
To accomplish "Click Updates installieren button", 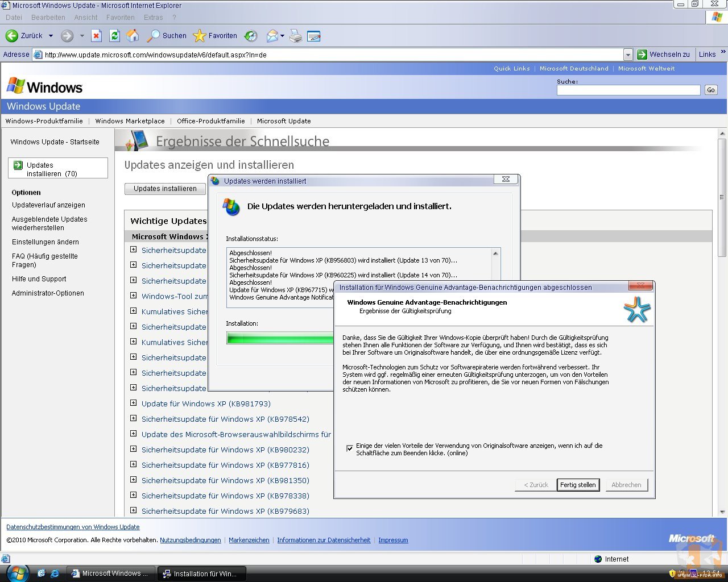I will point(165,189).
